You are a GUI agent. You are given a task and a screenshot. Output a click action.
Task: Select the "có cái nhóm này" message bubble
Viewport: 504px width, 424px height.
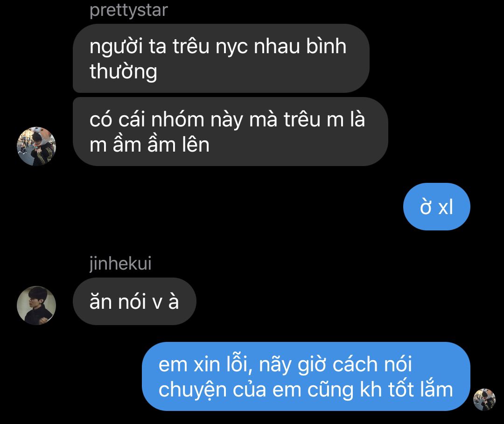click(231, 132)
